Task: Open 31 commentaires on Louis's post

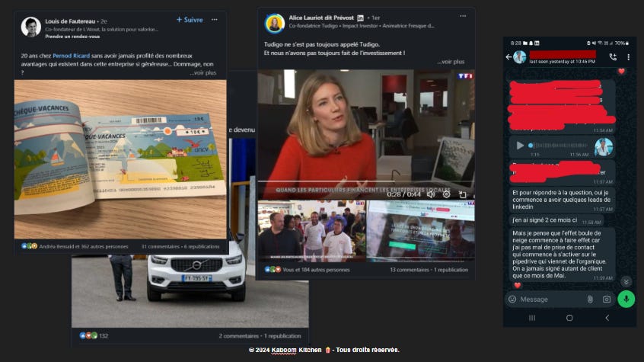Action: 160,246
